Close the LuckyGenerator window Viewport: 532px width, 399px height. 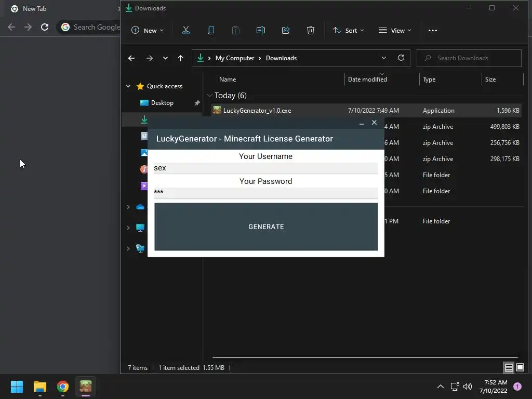[374, 123]
